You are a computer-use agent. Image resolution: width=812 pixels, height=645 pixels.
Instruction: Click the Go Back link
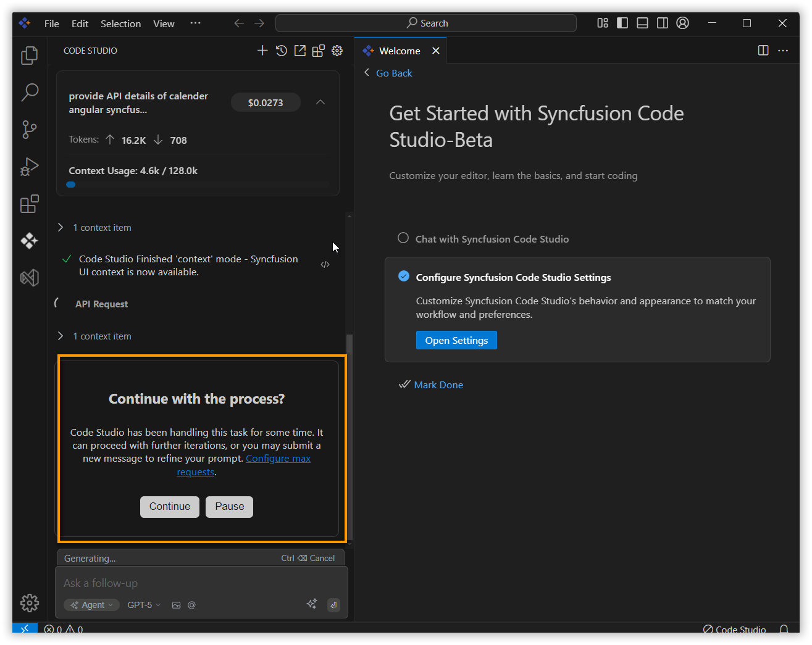click(394, 73)
